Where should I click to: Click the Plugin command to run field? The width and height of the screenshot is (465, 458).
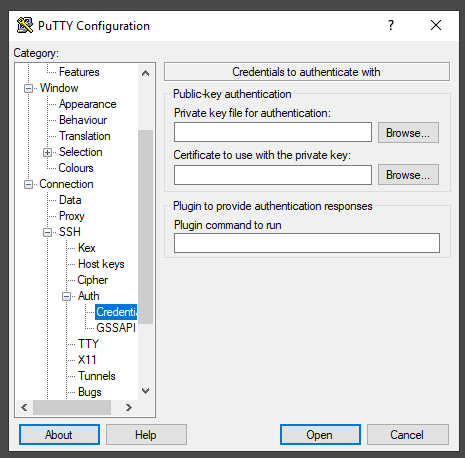(x=307, y=243)
